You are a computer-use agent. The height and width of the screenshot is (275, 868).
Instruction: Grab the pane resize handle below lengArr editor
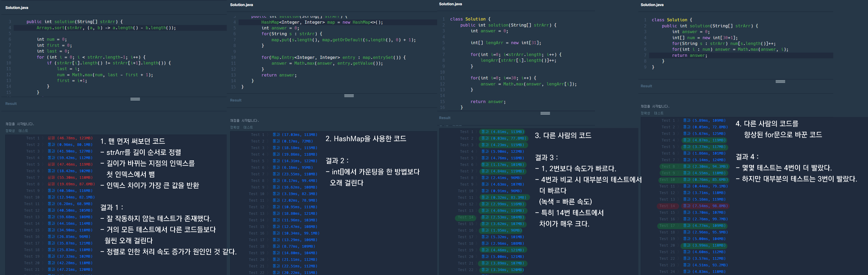click(545, 113)
